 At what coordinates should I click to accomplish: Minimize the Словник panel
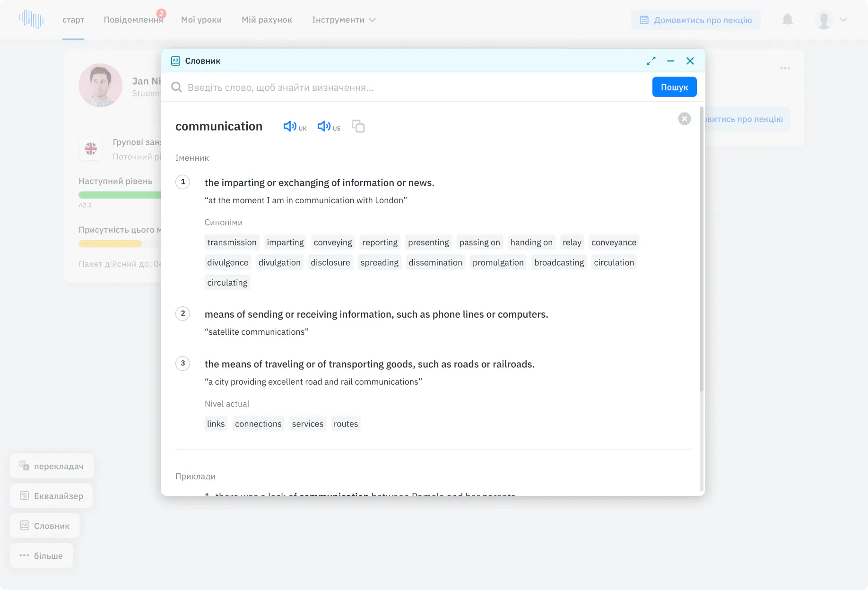[x=670, y=61]
